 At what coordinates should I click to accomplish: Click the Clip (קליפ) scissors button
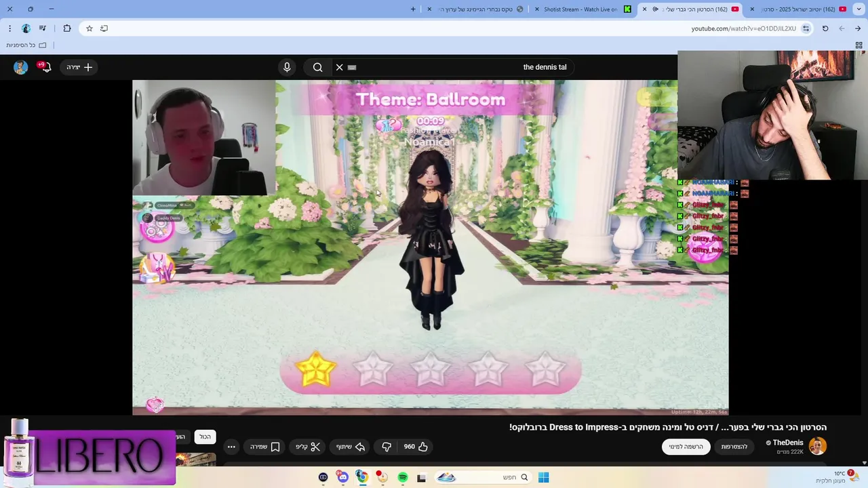(307, 447)
